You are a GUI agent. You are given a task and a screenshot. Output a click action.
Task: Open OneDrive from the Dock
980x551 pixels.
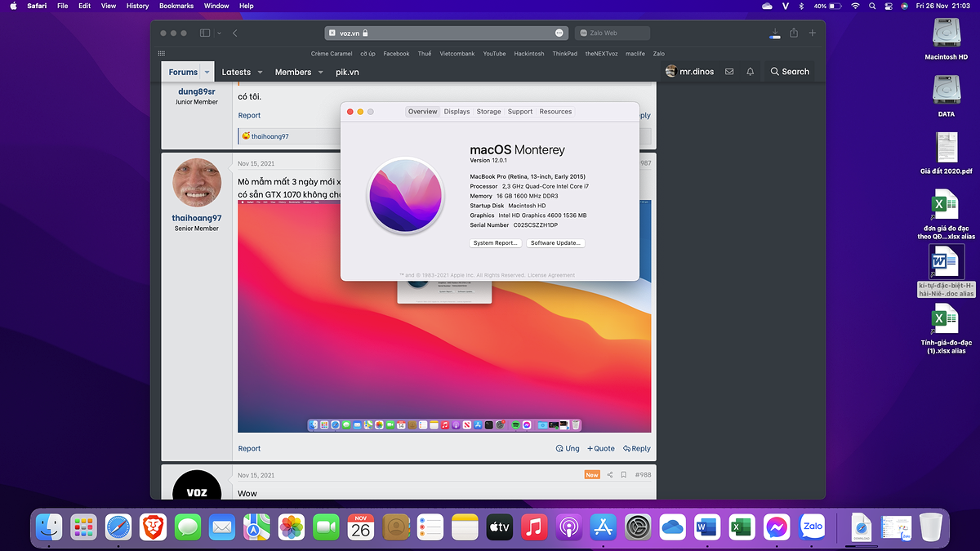coord(672,528)
